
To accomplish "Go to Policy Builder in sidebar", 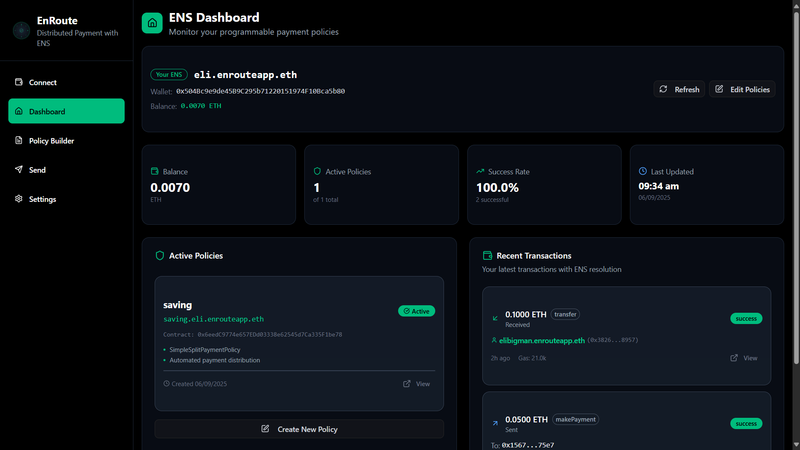I will [51, 141].
